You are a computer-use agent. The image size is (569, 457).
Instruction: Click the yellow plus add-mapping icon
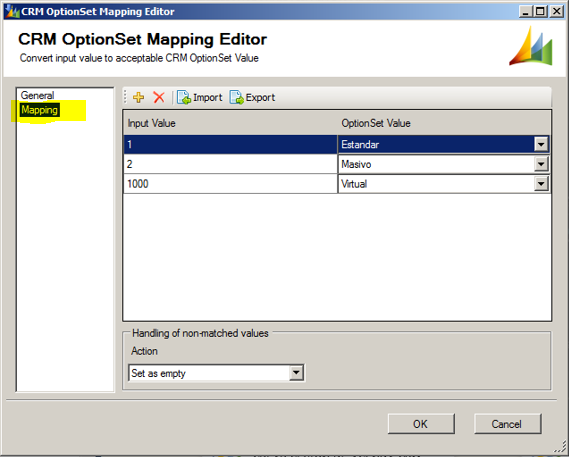point(138,97)
